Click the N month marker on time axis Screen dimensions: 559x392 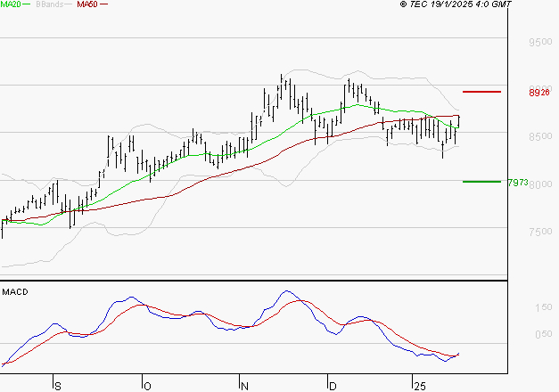click(x=244, y=387)
